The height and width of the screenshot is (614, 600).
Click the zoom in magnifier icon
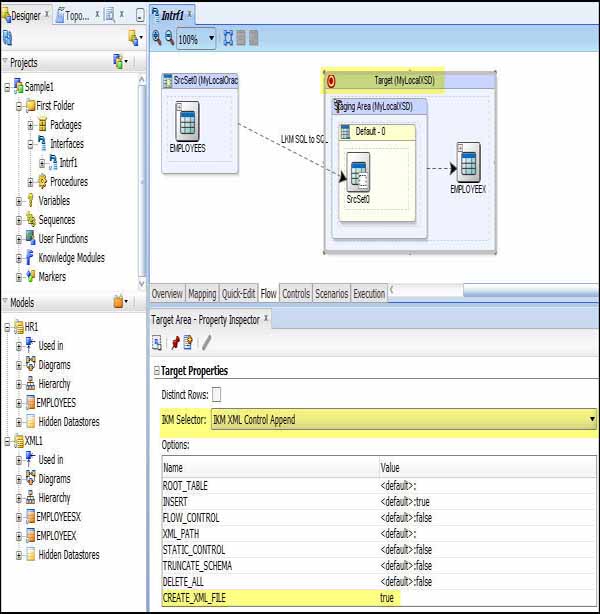tap(157, 38)
